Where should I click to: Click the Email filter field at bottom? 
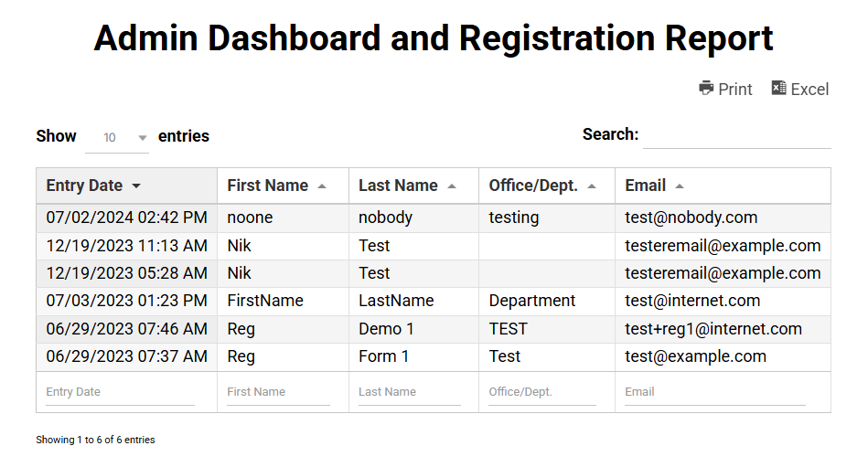(x=715, y=392)
